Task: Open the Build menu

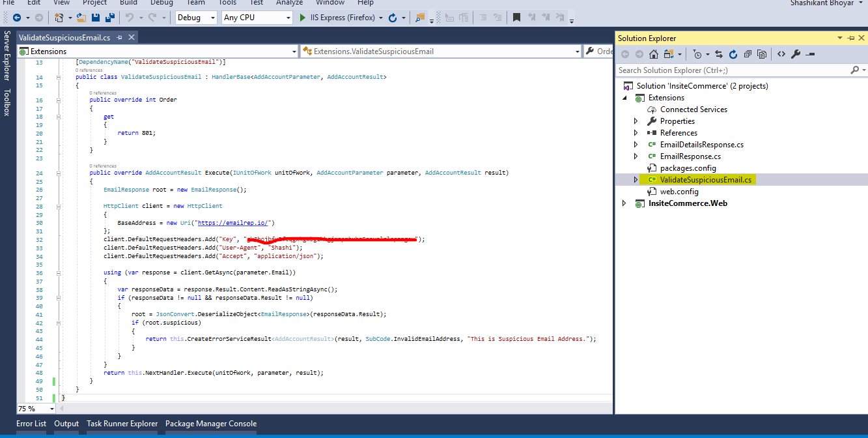Action: point(128,3)
